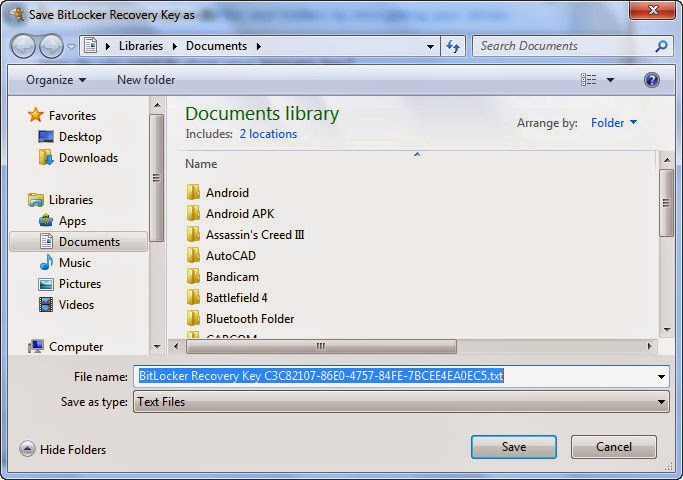
Task: Sort by the Name column header
Action: [201, 164]
